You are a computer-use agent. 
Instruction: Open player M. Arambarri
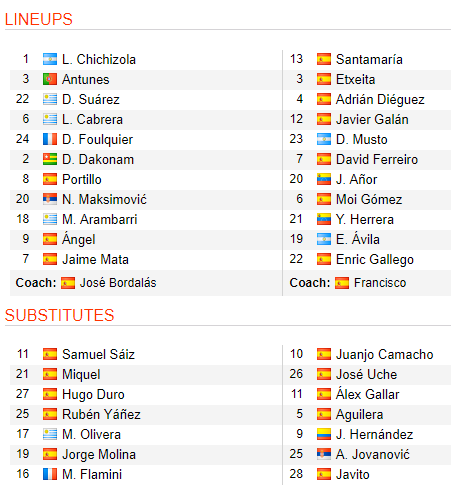(100, 219)
